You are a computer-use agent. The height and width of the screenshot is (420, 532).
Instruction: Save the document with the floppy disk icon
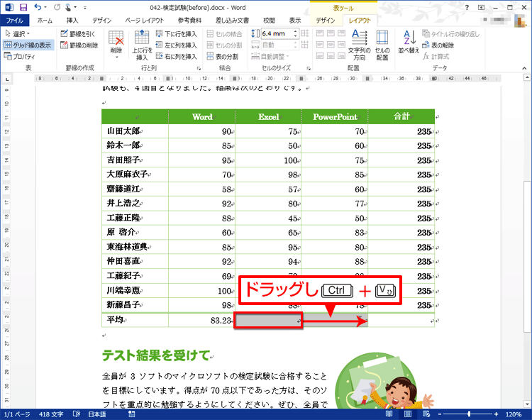[x=23, y=7]
